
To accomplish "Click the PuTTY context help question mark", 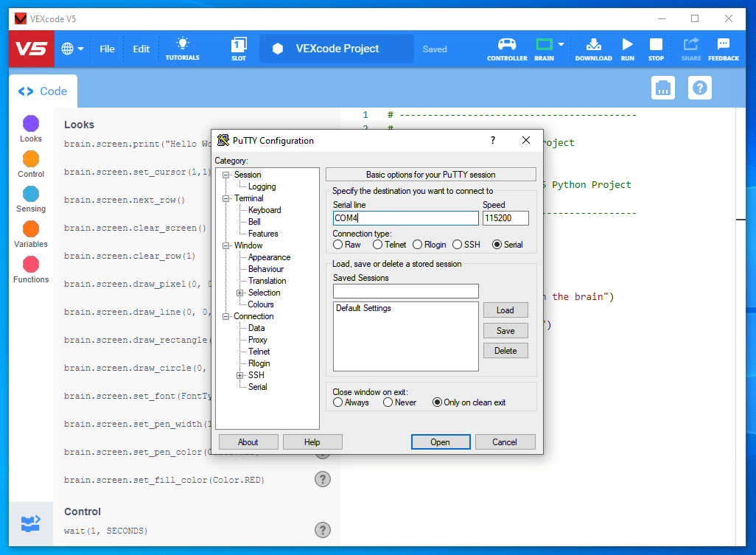I will pyautogui.click(x=493, y=140).
